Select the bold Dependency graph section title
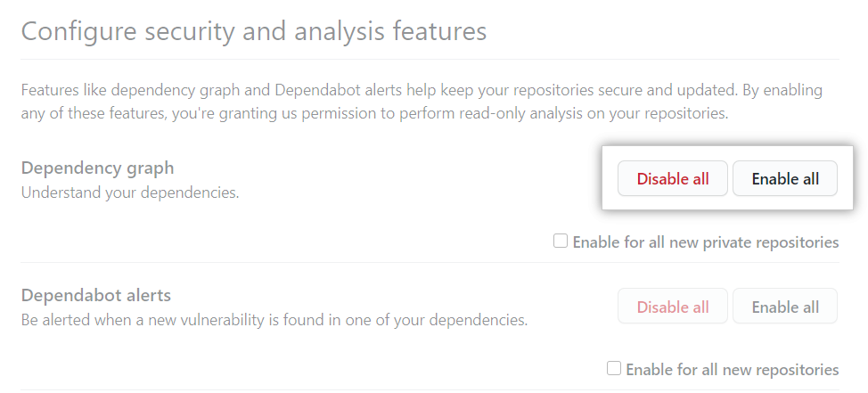868x393 pixels. [x=98, y=168]
